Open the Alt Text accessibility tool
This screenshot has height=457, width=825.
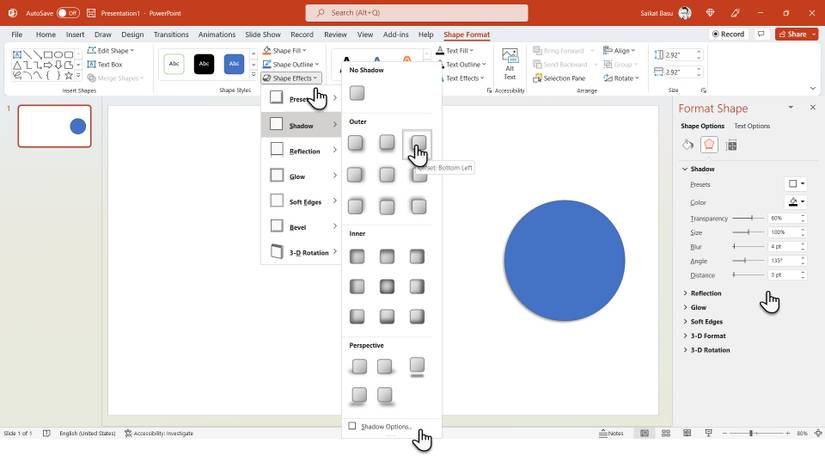tap(509, 64)
